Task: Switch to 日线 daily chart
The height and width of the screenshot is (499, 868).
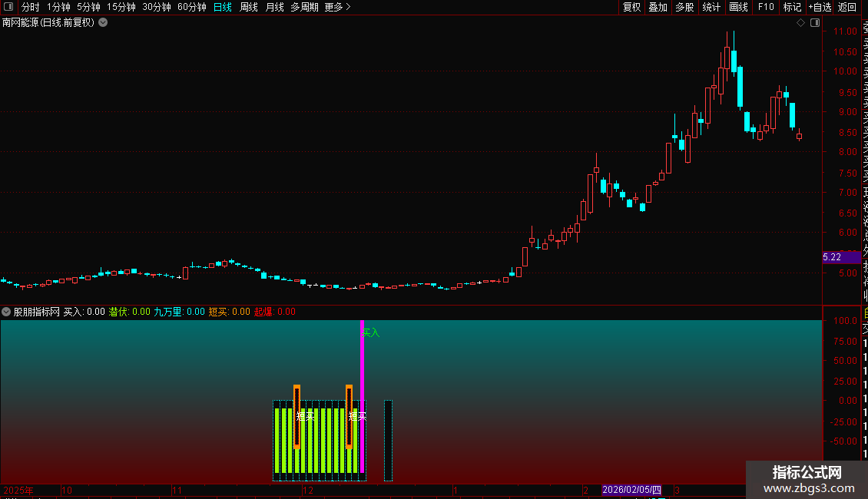Action: pyautogui.click(x=223, y=7)
